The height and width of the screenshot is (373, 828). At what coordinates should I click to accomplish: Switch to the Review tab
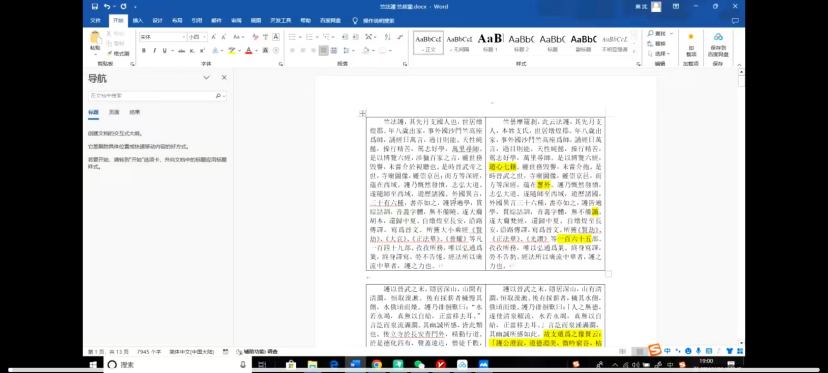(236, 21)
